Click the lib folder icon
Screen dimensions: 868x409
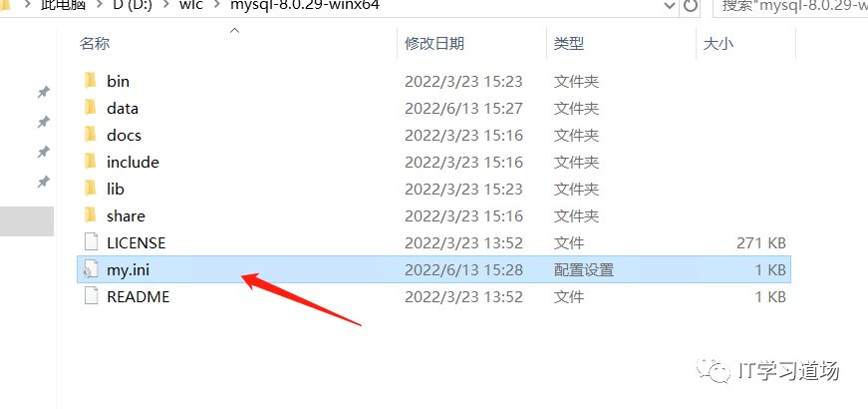(91, 189)
